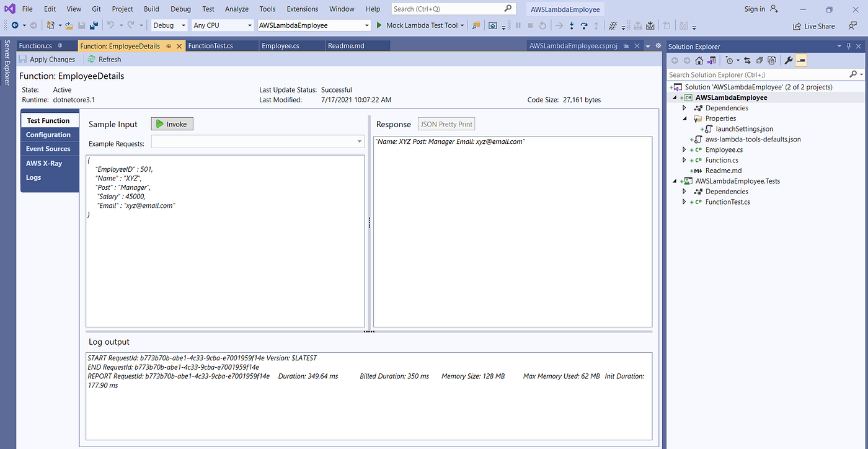Open the Extensions menu

pyautogui.click(x=303, y=9)
